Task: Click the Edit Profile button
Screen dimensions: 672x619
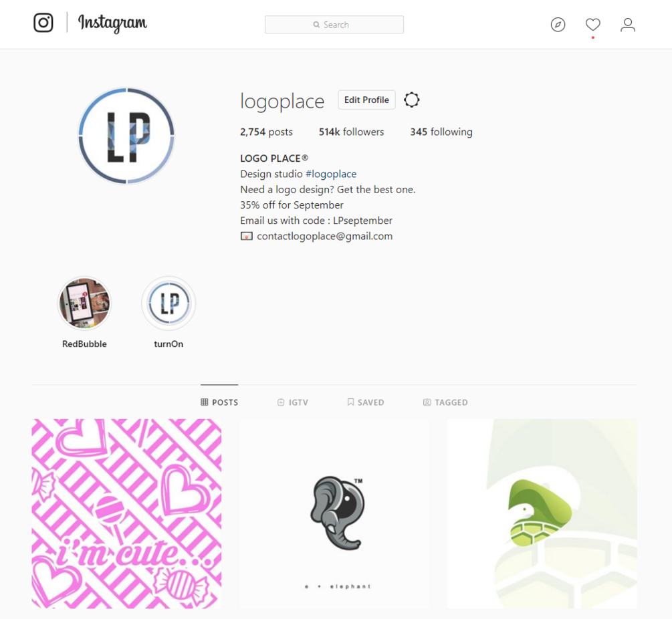Action: click(366, 100)
